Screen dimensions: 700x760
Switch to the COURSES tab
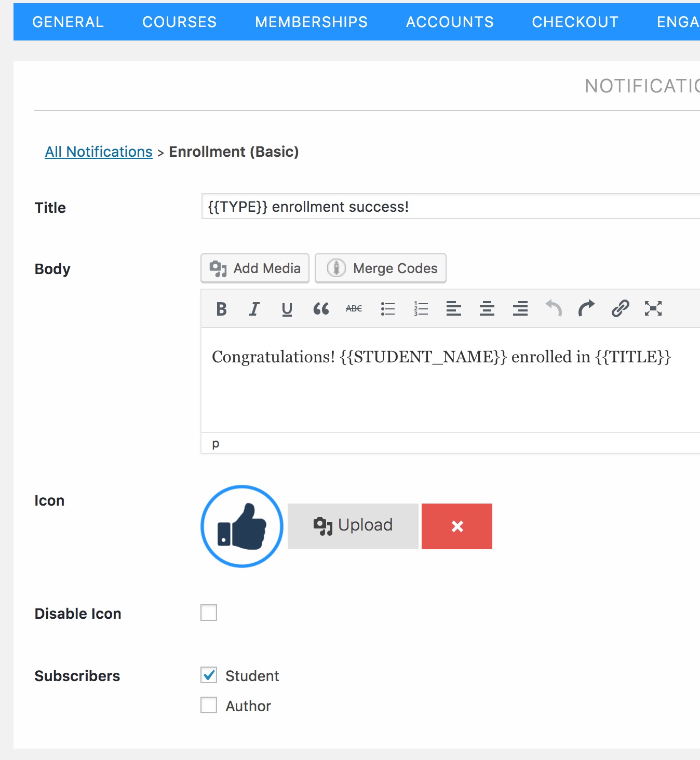pos(179,22)
